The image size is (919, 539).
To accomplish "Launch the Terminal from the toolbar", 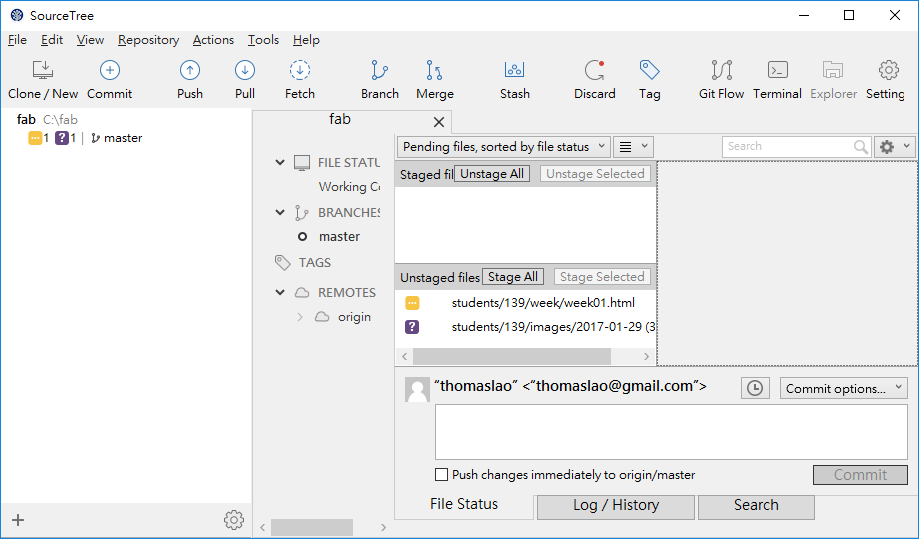I will click(777, 70).
